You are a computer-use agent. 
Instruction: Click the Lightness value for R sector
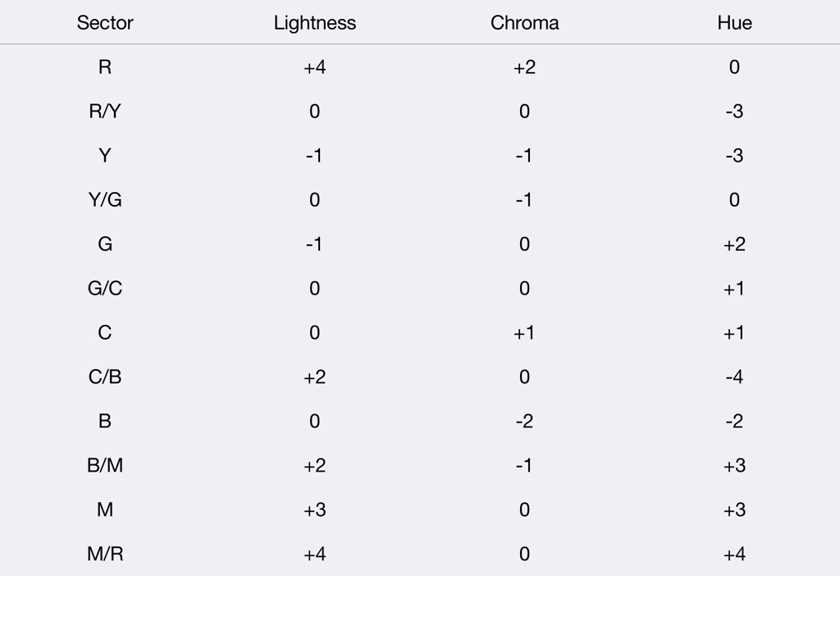tap(315, 67)
